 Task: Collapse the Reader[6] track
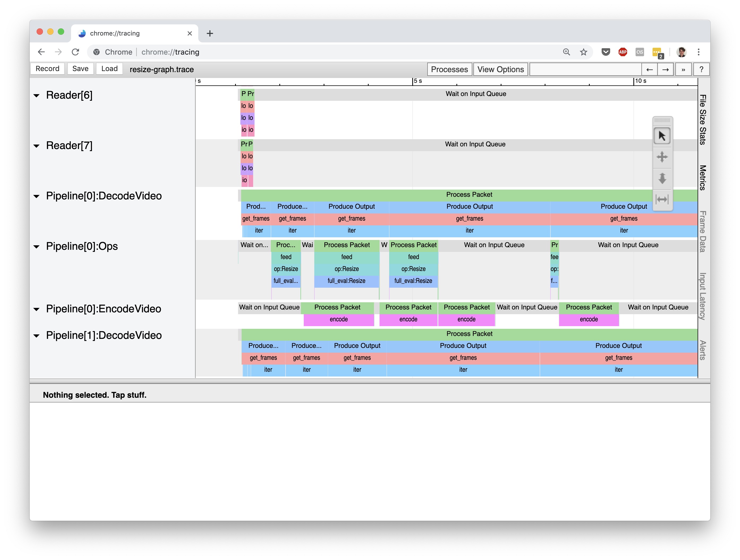tap(37, 96)
